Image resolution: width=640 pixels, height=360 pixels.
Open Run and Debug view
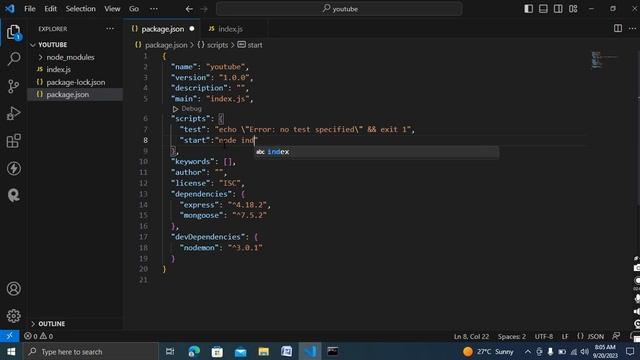(13, 113)
